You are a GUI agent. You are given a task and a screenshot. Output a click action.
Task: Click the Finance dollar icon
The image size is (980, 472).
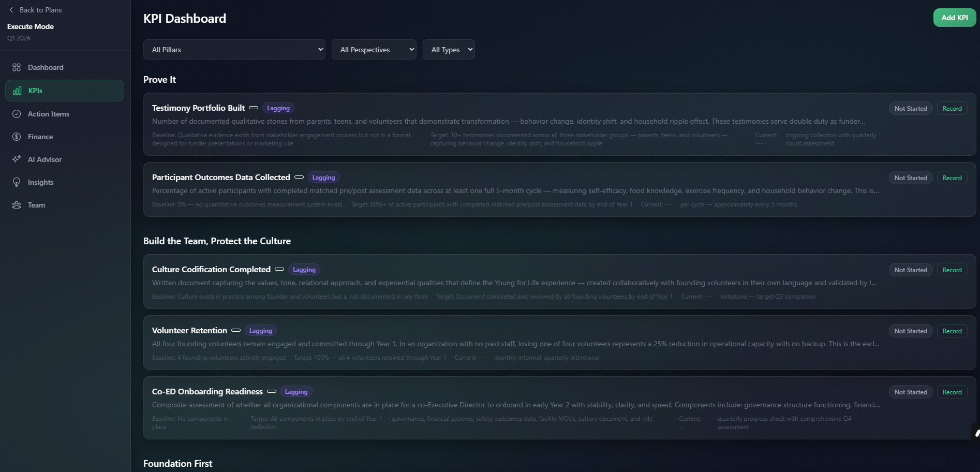17,137
